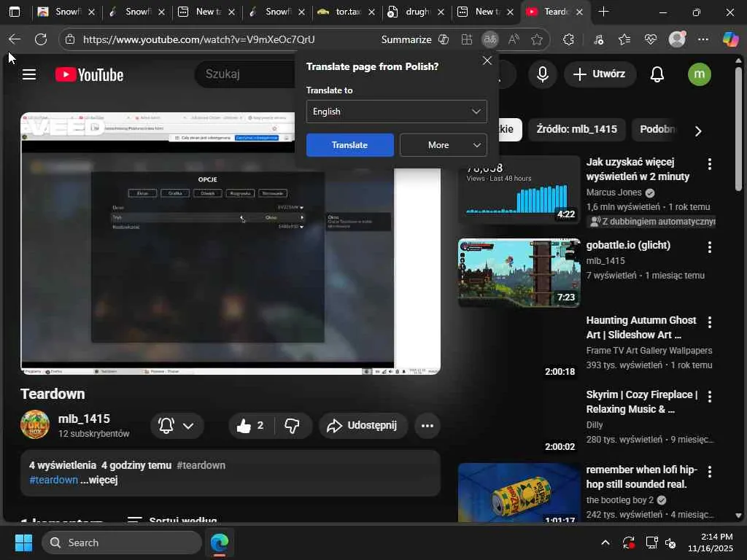Like the Teardown video

pyautogui.click(x=250, y=426)
